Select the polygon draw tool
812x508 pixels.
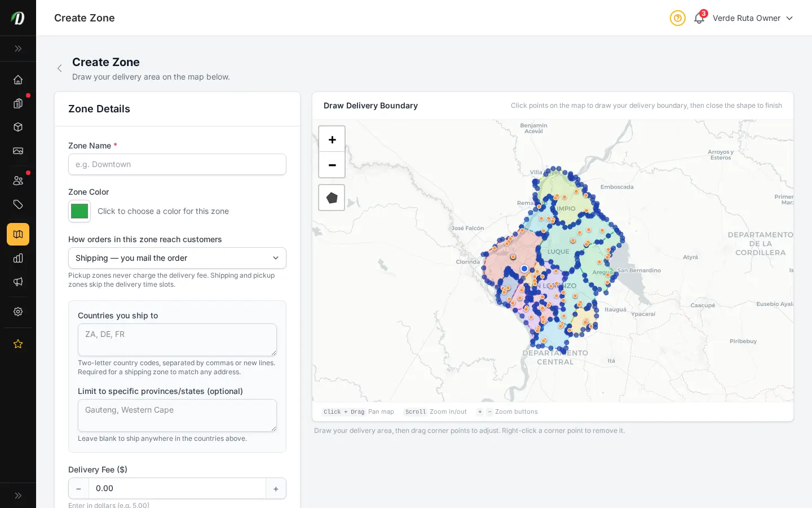(332, 198)
